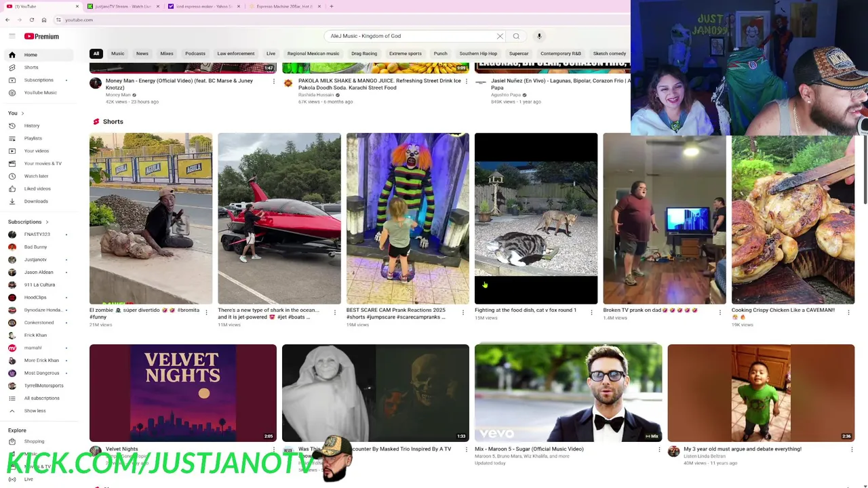868x488 pixels.
Task: Play the Maroon 5 Sugar thumbnail
Action: coord(568,392)
